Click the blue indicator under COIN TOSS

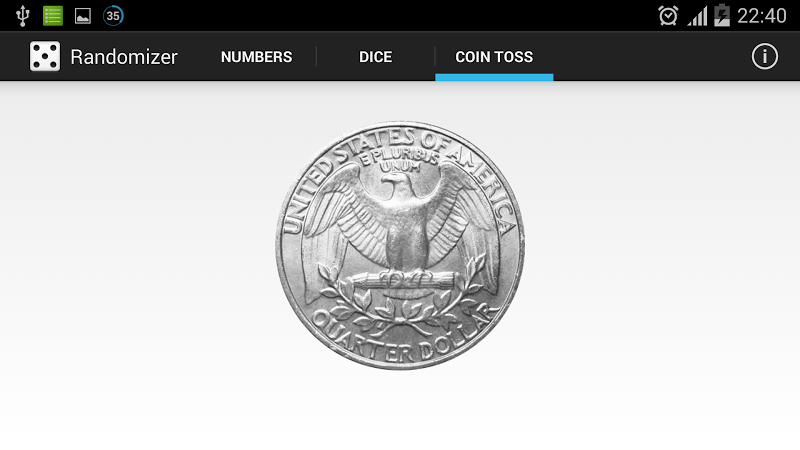coord(494,77)
